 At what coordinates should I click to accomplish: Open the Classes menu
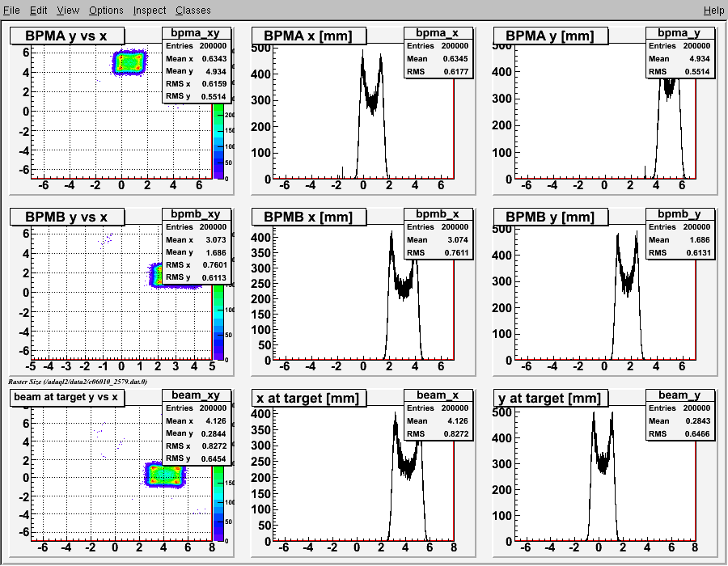(193, 10)
